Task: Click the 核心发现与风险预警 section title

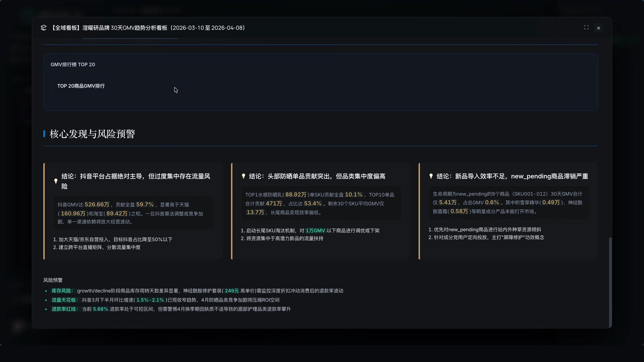Action: (x=92, y=134)
